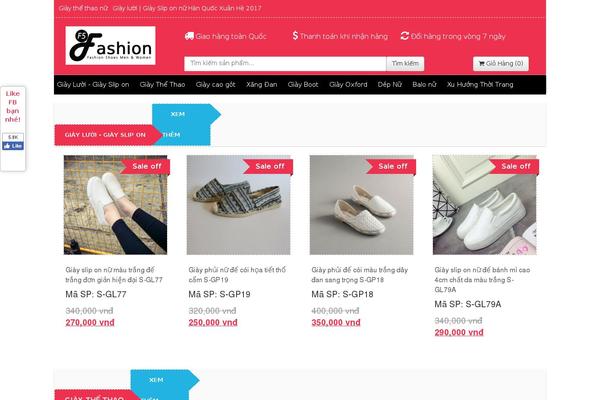
Task: Click the delivery truck icon
Action: click(x=189, y=36)
